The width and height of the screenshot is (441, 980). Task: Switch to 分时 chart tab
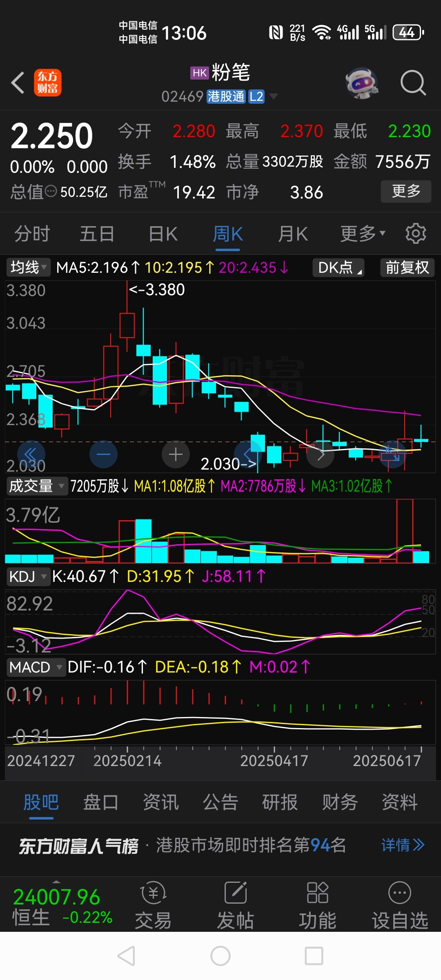(32, 234)
